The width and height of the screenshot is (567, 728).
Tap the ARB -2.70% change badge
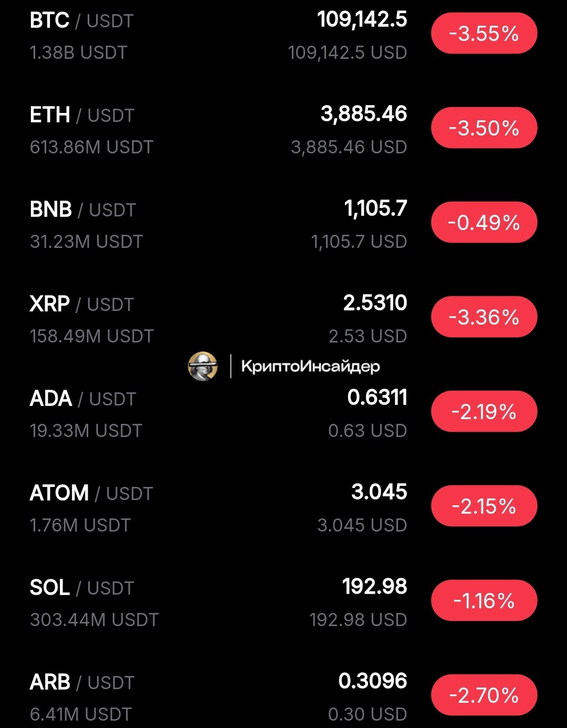click(x=484, y=695)
